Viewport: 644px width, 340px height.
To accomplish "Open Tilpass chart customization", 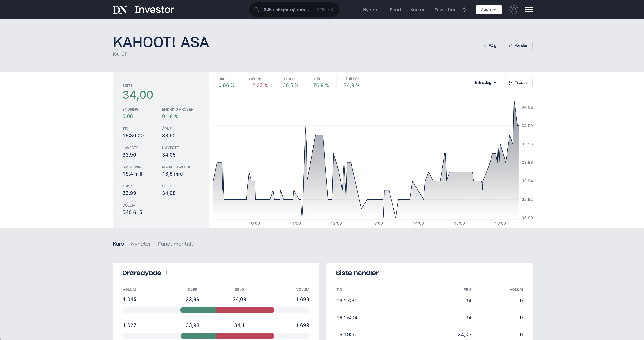I will click(518, 83).
